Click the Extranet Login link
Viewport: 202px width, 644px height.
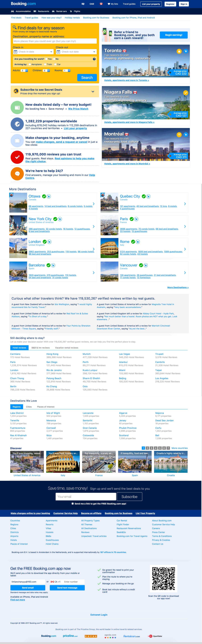point(99,615)
